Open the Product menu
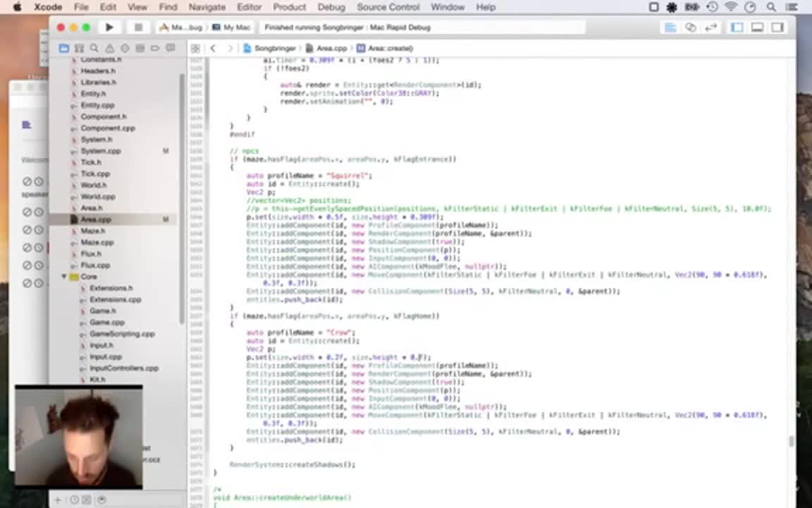 coord(290,7)
